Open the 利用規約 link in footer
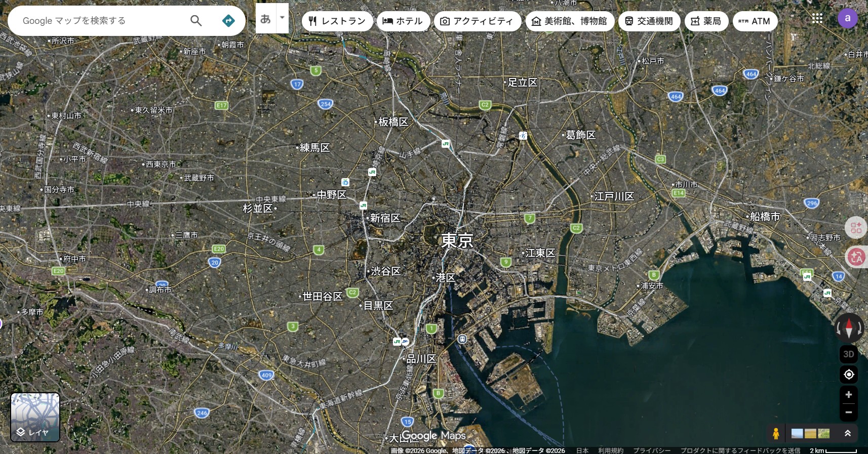This screenshot has height=454, width=868. (610, 450)
